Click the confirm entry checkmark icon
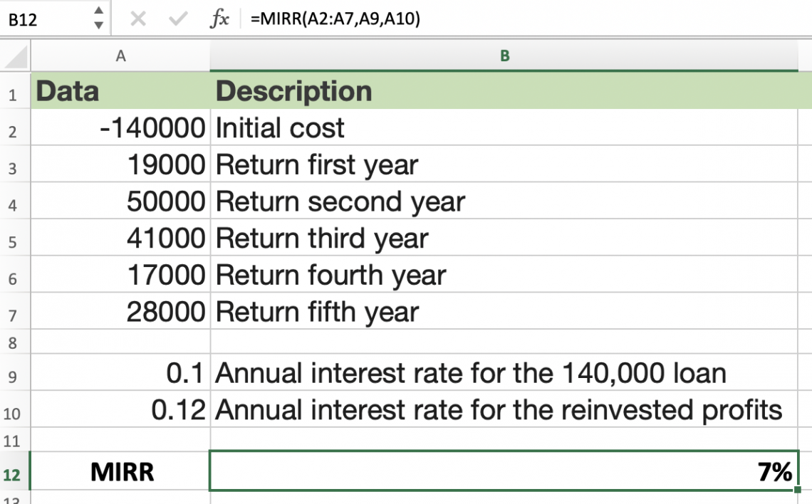Viewport: 812px width, 504px height. click(x=177, y=19)
